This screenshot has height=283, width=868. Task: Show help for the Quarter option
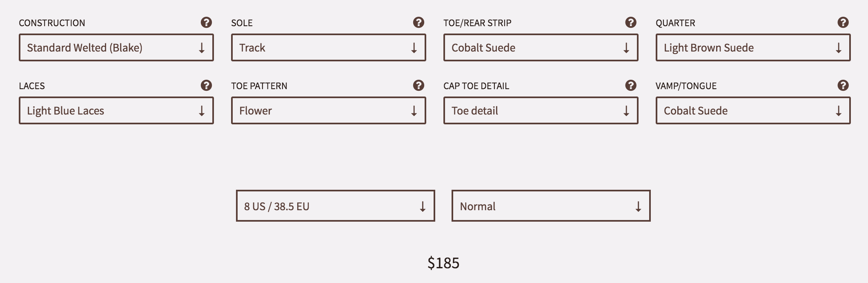click(x=843, y=22)
